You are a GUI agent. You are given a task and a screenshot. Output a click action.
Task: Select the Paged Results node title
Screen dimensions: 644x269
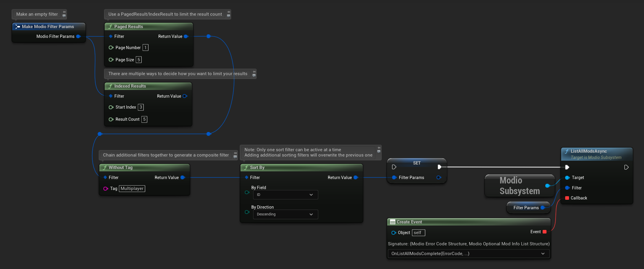click(x=129, y=27)
